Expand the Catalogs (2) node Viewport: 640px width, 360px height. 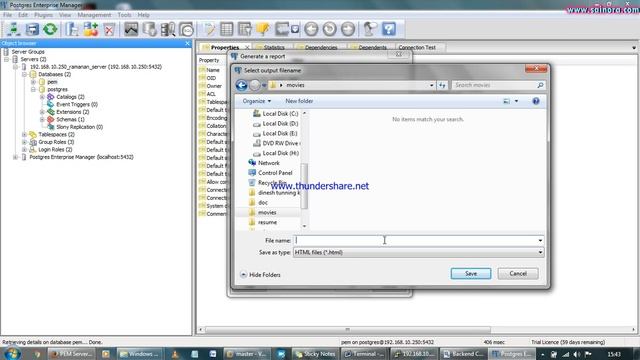click(x=42, y=97)
